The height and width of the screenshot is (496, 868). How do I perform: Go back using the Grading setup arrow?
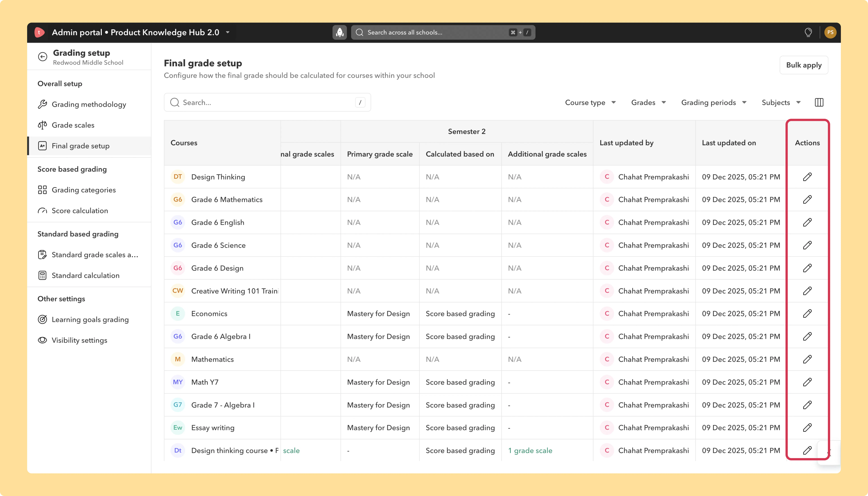point(43,57)
